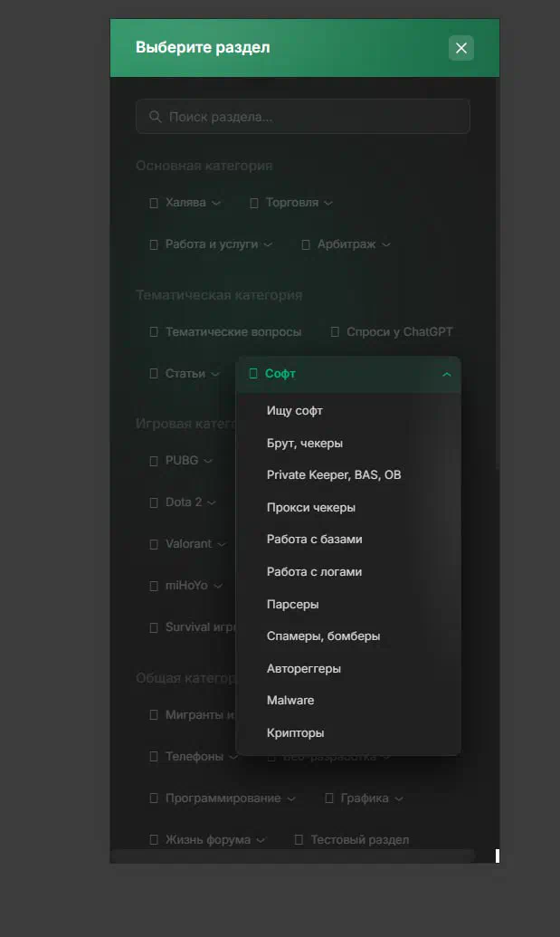This screenshot has height=937, width=560.
Task: Click the magnifier icon in the search bar
Action: click(155, 117)
